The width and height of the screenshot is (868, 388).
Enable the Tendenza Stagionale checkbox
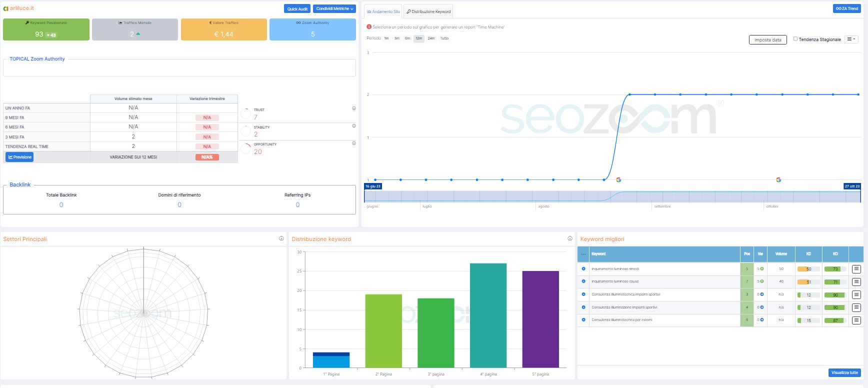click(795, 39)
